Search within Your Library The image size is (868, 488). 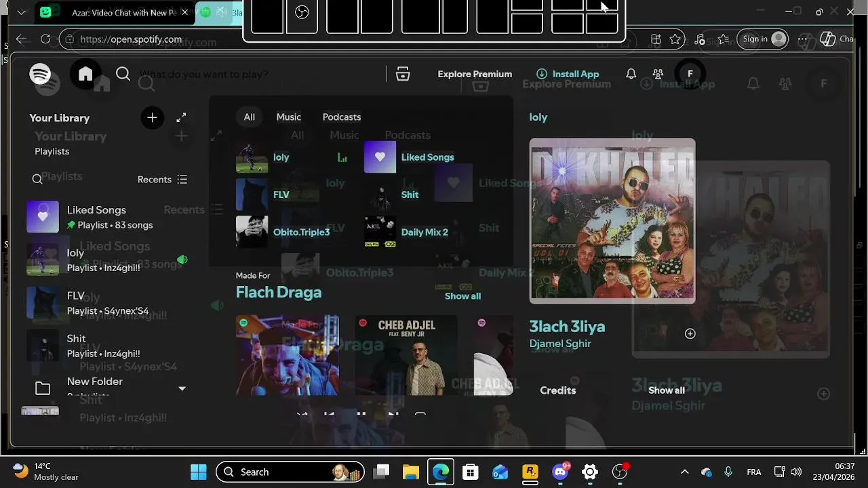point(37,180)
